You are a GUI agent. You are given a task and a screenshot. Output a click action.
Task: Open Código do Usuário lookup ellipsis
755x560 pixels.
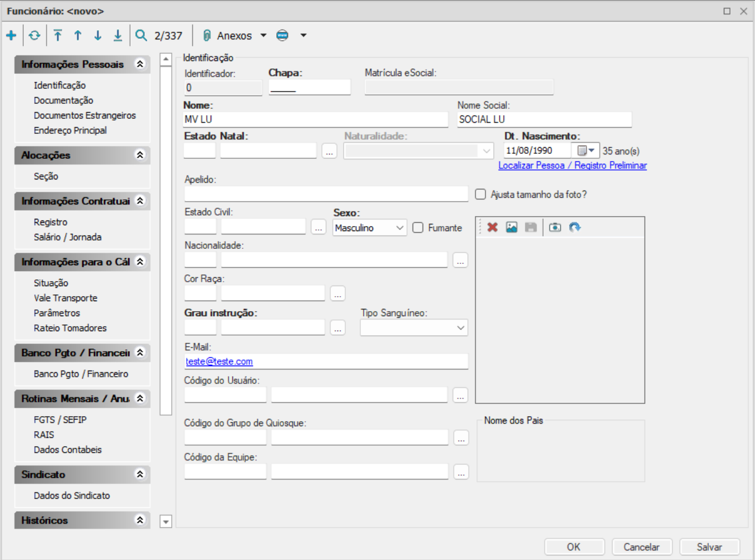point(460,396)
